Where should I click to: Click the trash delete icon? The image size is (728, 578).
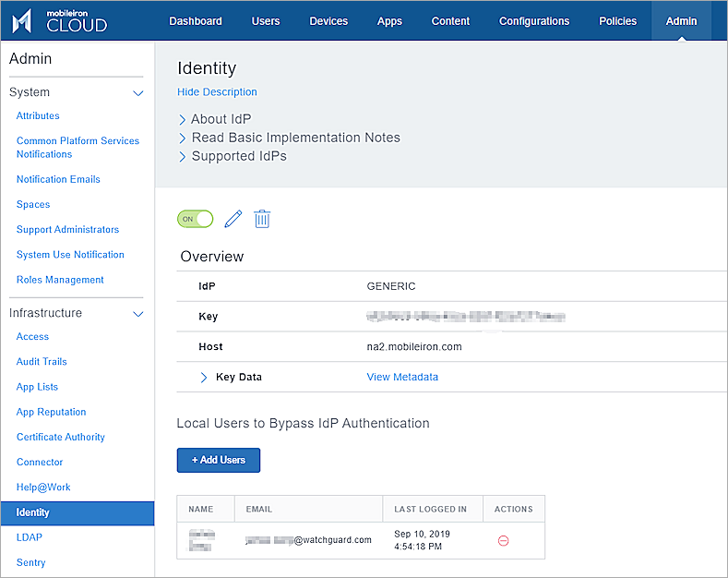coord(262,219)
